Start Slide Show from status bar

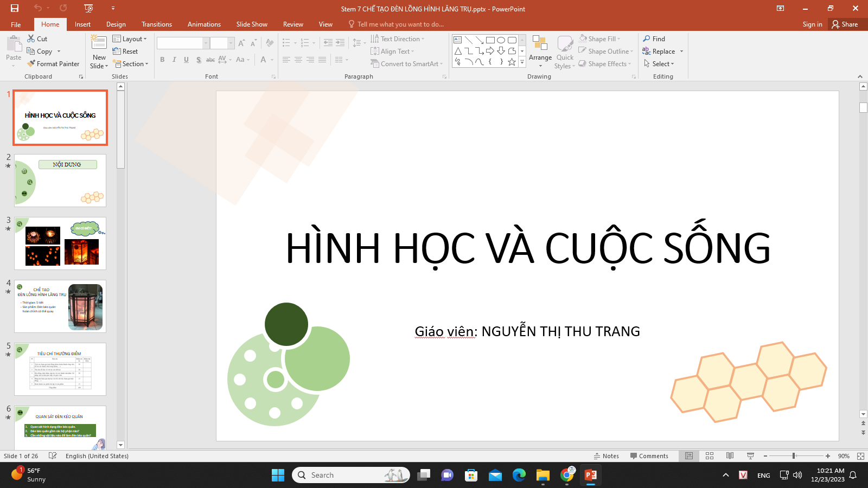tap(750, 456)
